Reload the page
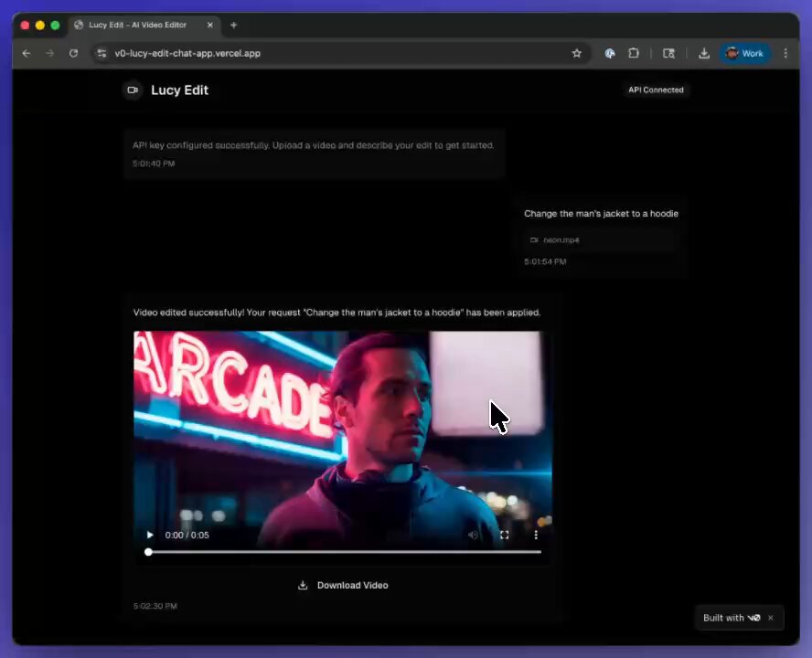This screenshot has height=658, width=812. tap(73, 53)
